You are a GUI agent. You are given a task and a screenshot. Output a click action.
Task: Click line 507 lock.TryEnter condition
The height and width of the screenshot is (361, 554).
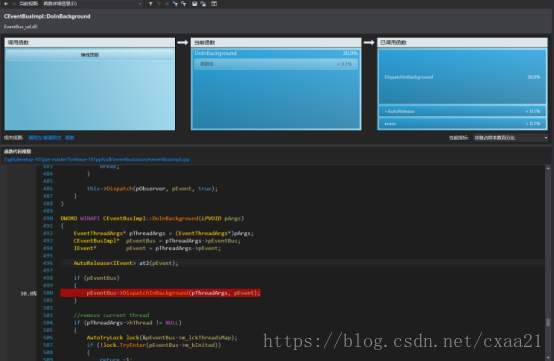pos(154,345)
